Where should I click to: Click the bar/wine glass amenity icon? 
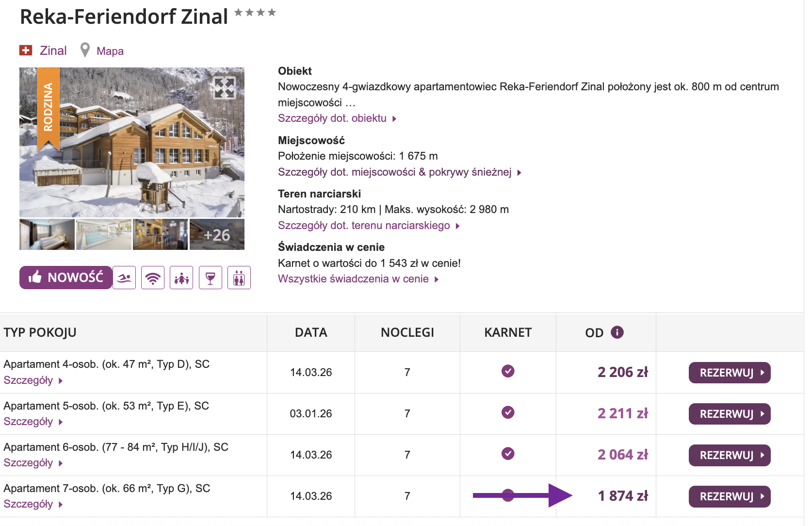click(210, 278)
